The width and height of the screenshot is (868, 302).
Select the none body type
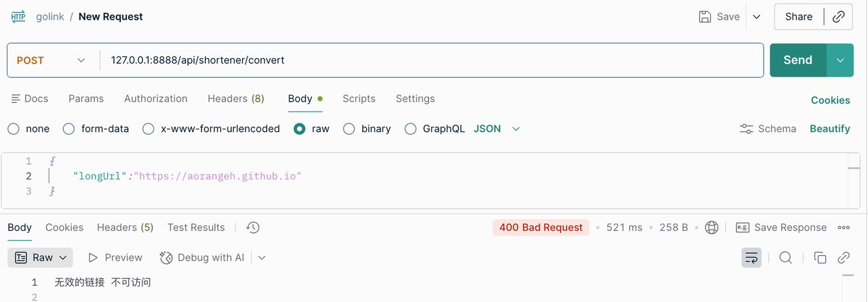14,129
